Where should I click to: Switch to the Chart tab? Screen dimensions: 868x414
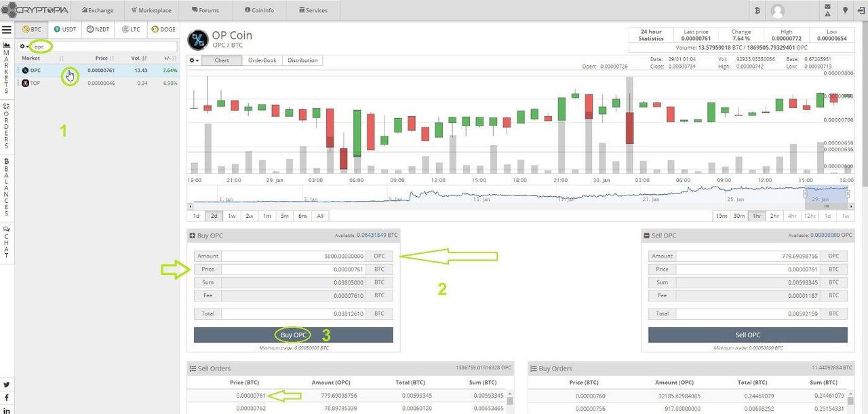[221, 60]
